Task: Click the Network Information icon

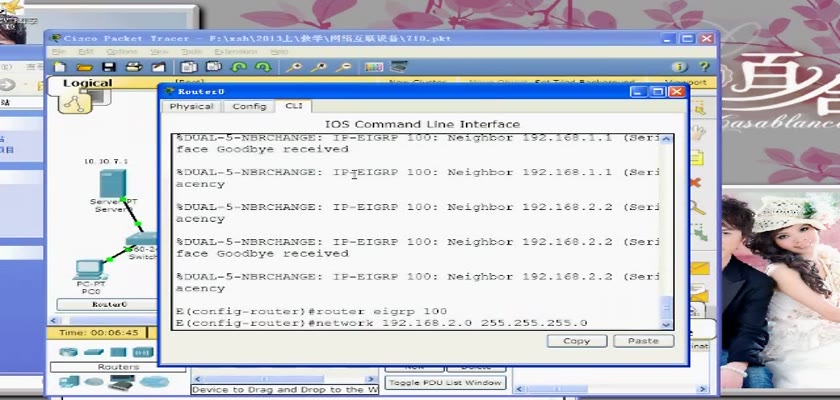Action: 680,67
